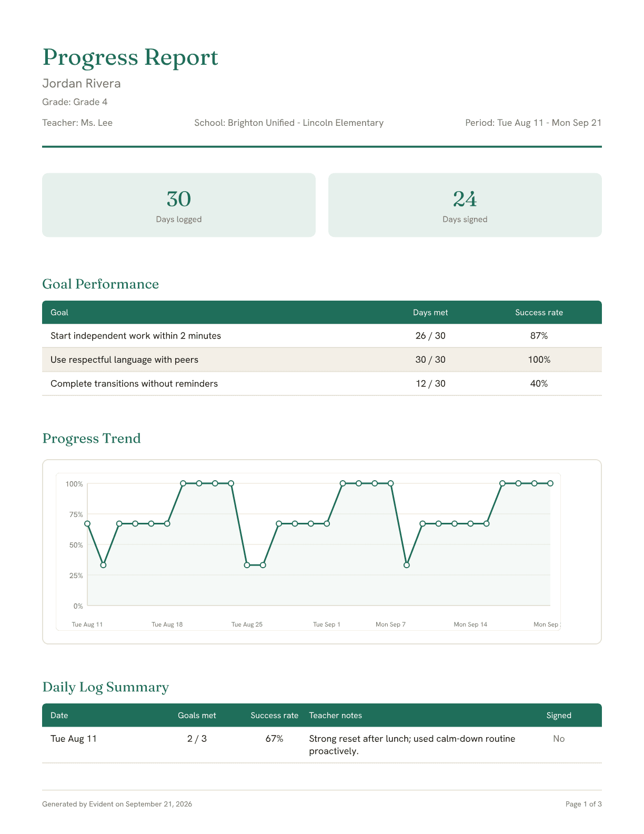Screen dimensions: 644x834
Task: Select the "0%" chart axis label
Action: tap(78, 606)
